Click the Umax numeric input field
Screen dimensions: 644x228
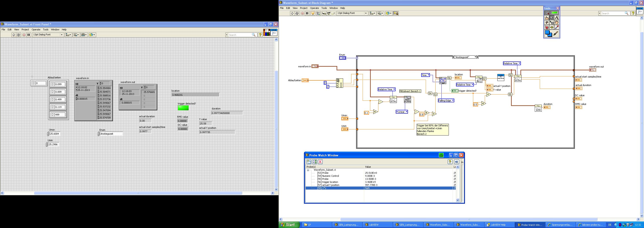[54, 134]
